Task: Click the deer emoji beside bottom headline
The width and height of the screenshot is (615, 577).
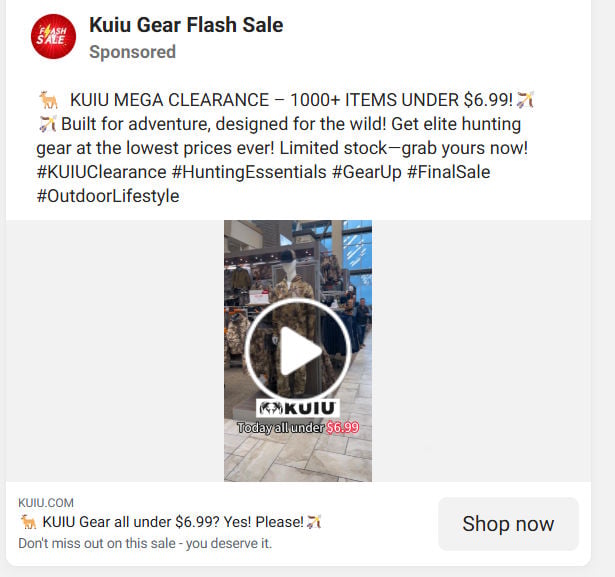Action: (x=29, y=522)
